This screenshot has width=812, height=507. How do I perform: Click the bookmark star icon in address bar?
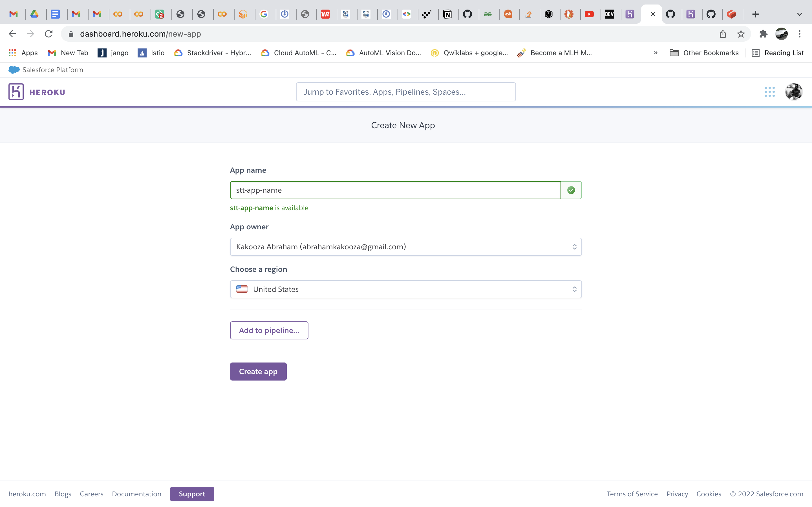[x=741, y=33]
